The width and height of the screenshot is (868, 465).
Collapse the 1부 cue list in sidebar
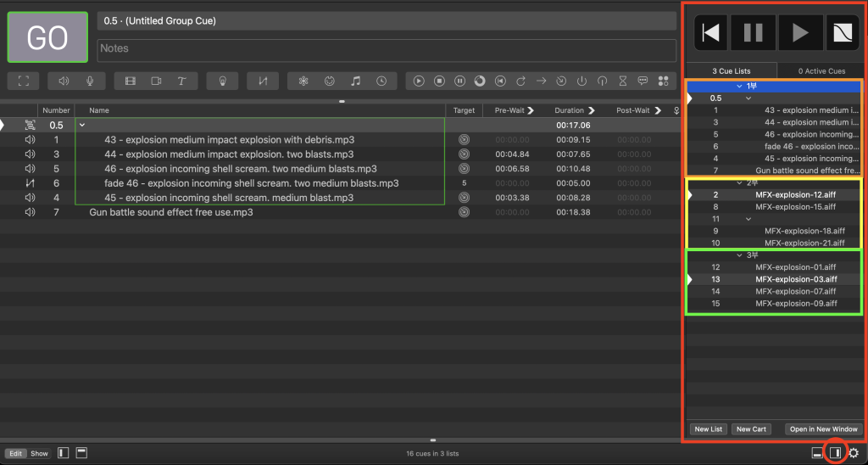tap(739, 87)
